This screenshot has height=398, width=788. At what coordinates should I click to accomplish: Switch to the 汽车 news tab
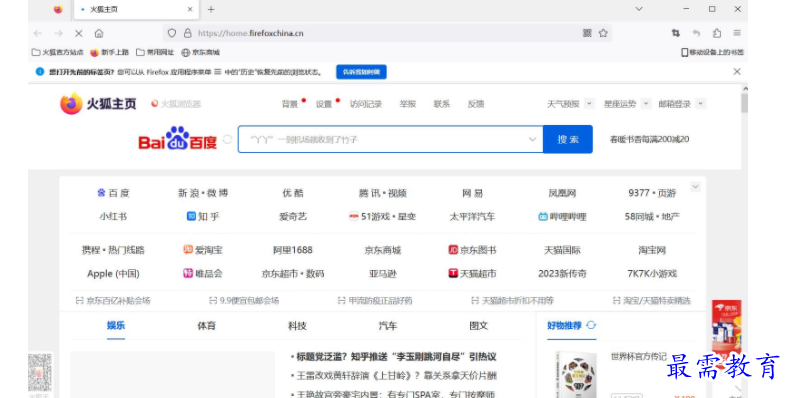[387, 326]
